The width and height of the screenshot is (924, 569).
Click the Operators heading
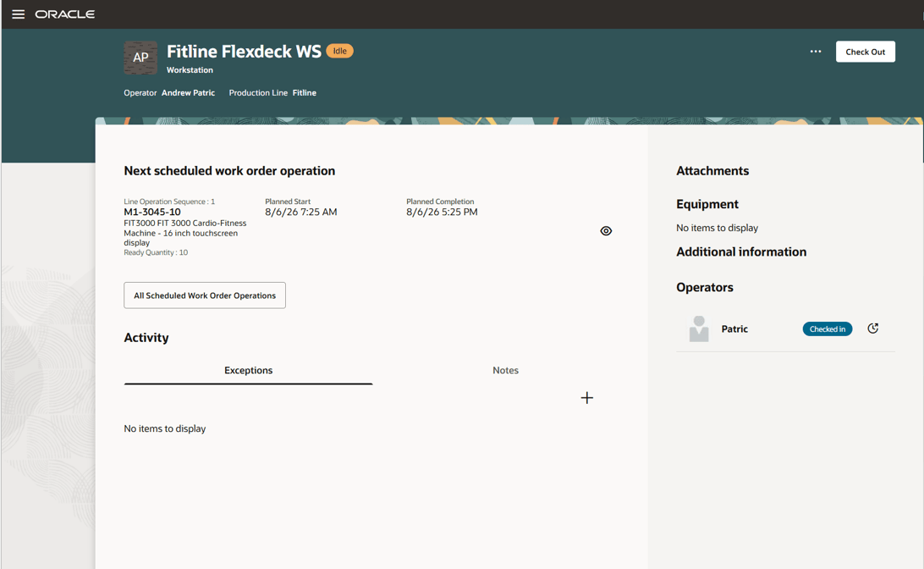(x=705, y=288)
